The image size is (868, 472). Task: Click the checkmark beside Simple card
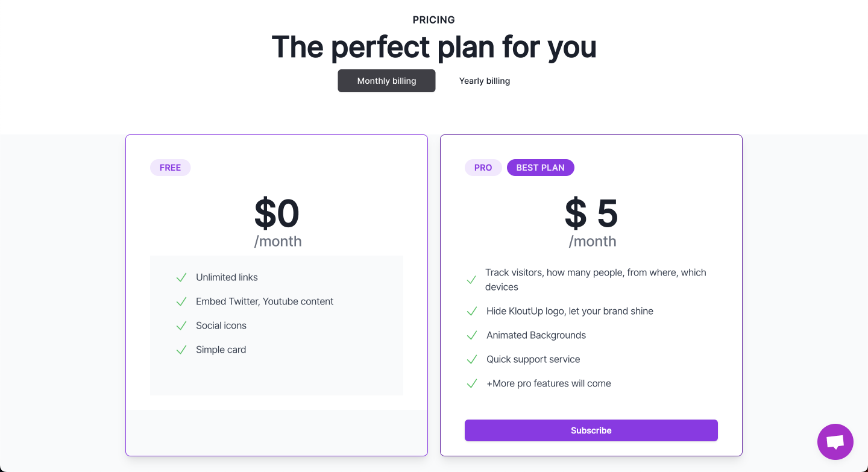181,350
